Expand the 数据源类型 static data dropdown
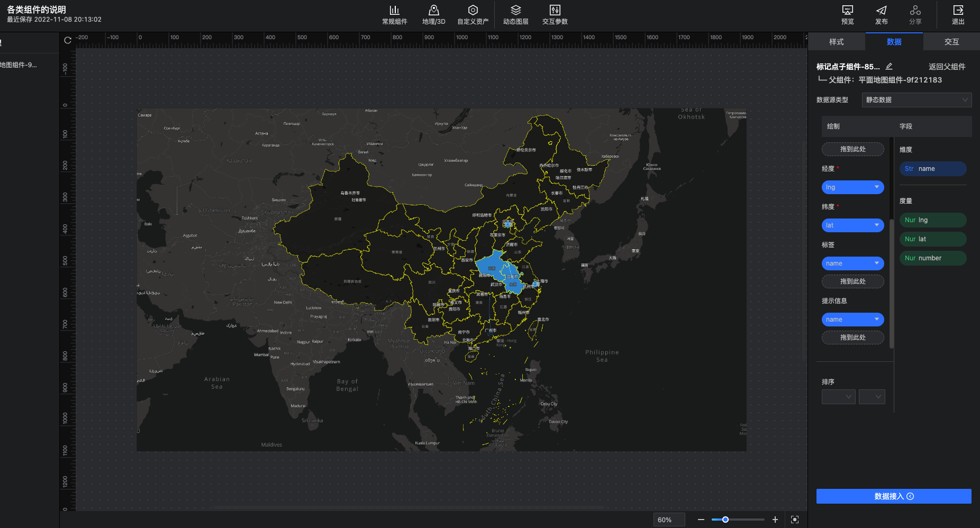 click(x=917, y=100)
